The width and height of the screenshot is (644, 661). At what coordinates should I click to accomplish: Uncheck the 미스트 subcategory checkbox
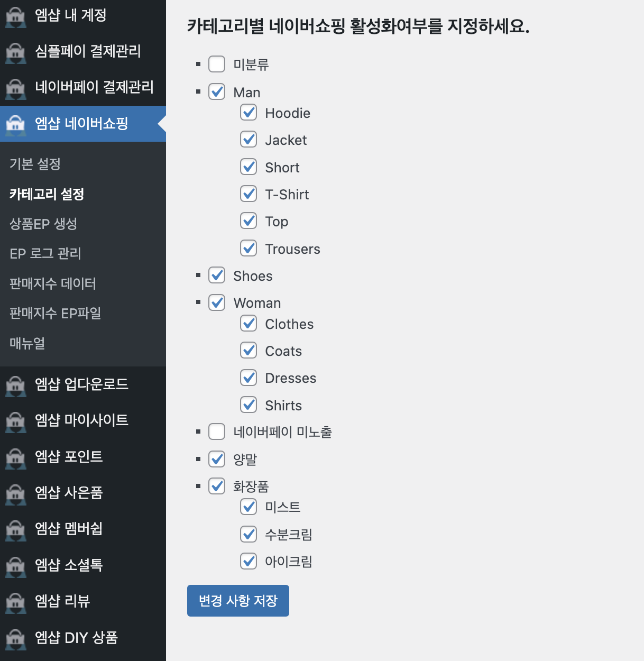[x=249, y=507]
